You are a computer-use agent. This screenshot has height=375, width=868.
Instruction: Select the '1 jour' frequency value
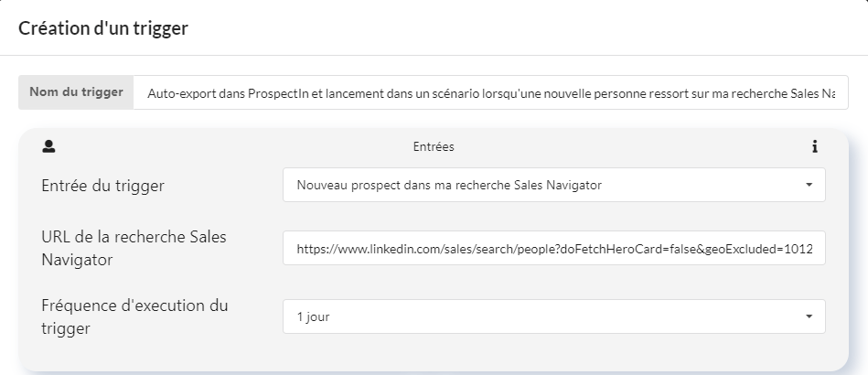[314, 317]
